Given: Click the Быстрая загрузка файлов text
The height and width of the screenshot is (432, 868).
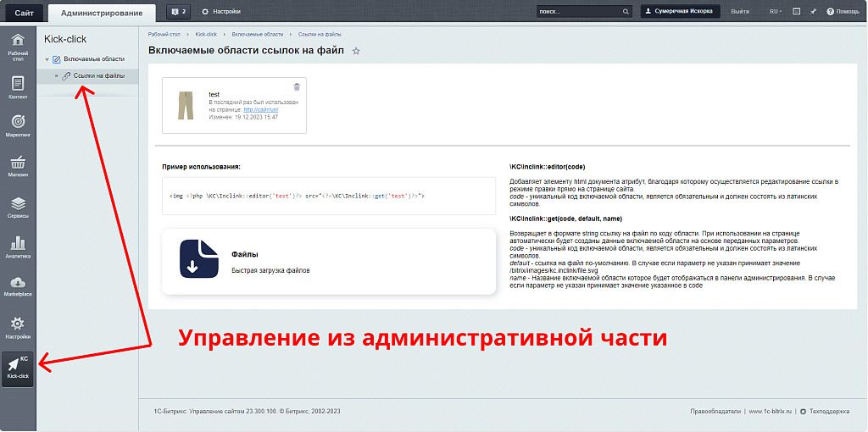Looking at the screenshot, I should pyautogui.click(x=270, y=271).
